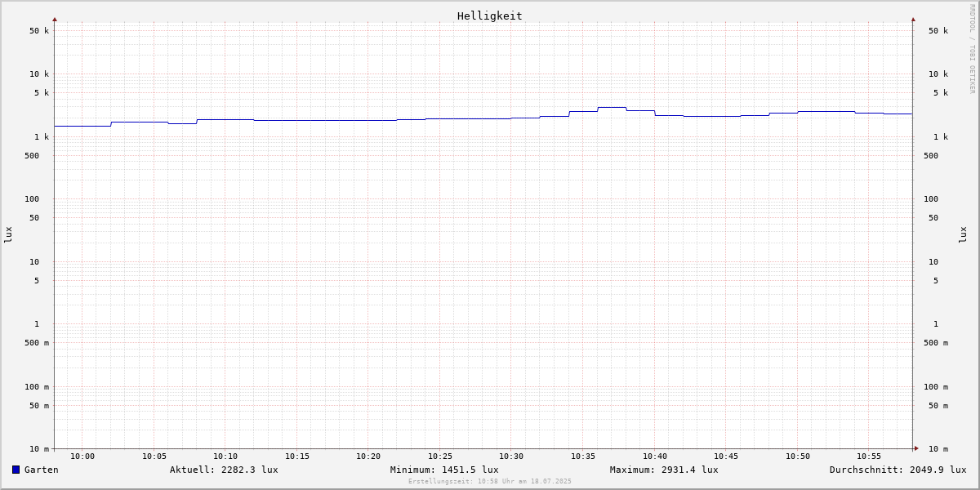Select the Garten legend label
This screenshot has height=490, width=980.
click(42, 470)
